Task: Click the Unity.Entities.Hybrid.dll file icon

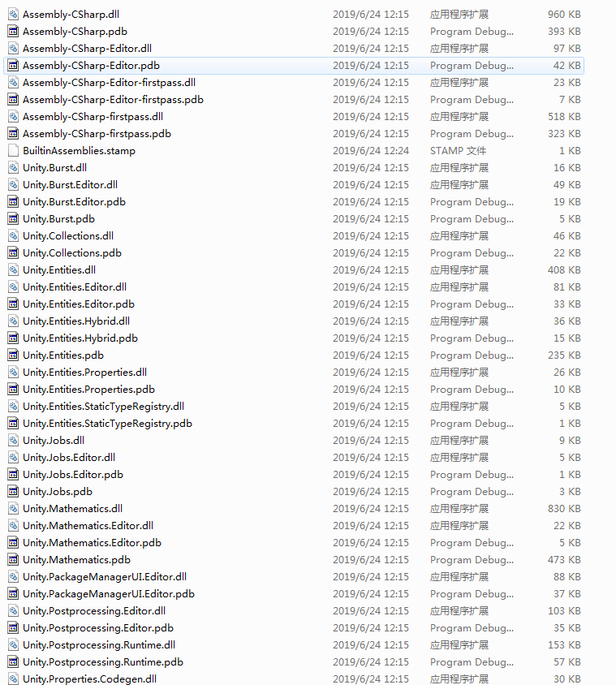Action: [x=14, y=321]
